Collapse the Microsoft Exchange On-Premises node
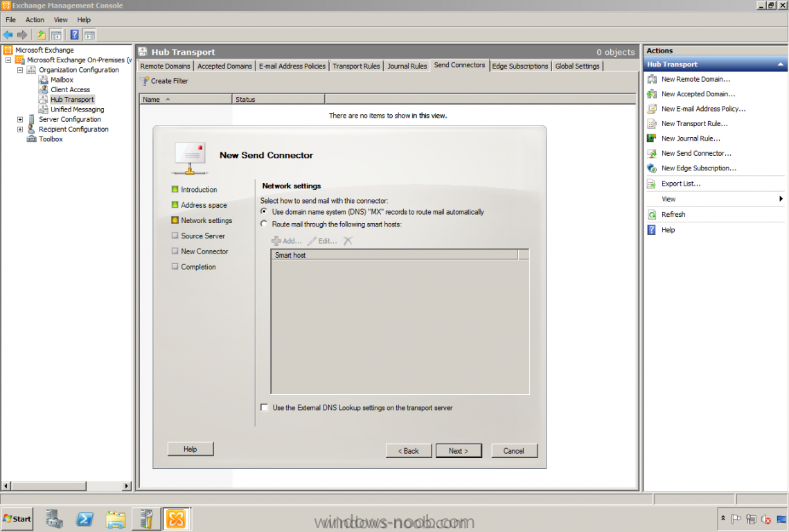 click(8, 60)
